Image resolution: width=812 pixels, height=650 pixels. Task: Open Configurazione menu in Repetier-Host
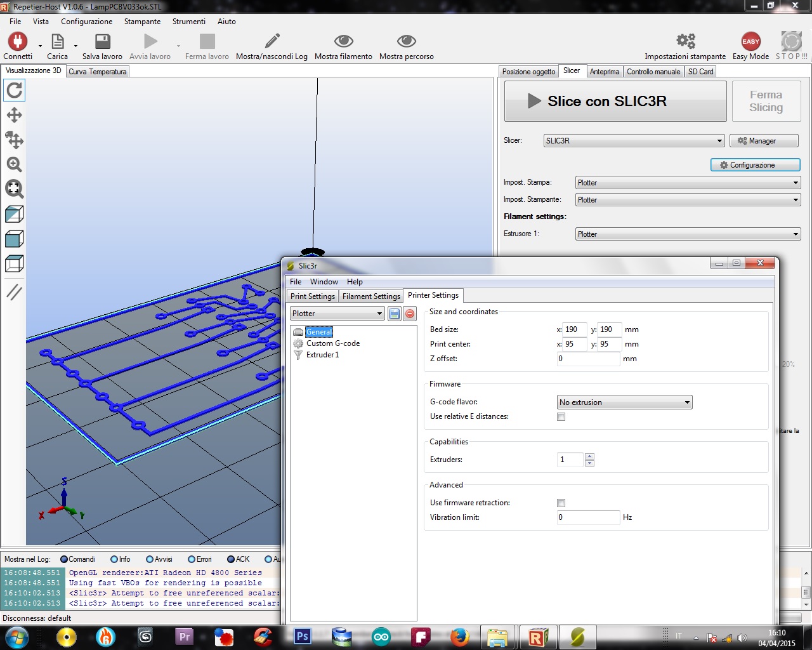(87, 22)
